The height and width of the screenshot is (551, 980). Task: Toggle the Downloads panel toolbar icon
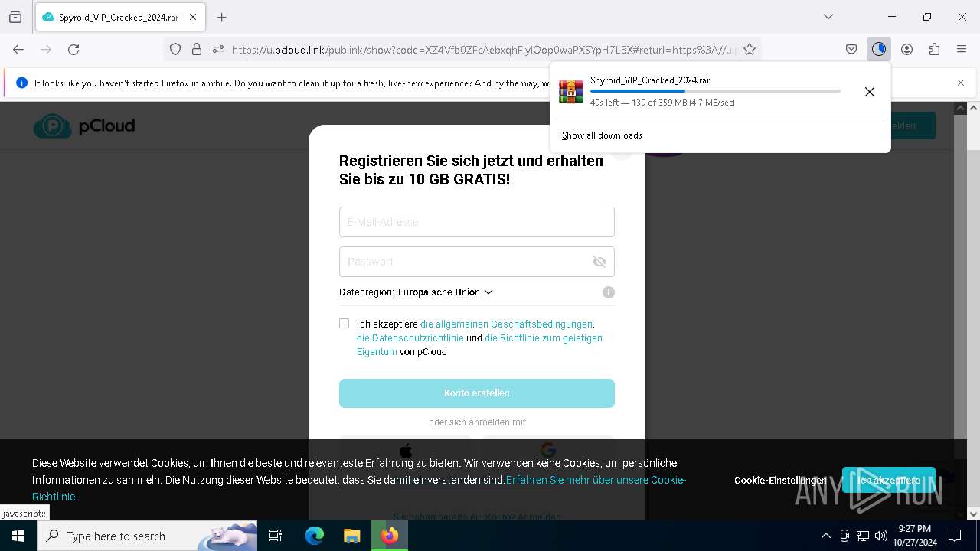879,49
